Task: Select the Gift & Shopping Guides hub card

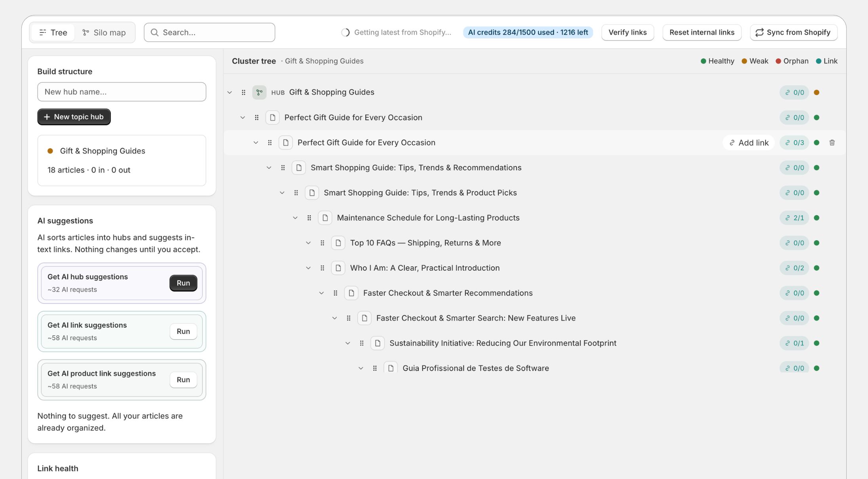Action: click(x=122, y=160)
